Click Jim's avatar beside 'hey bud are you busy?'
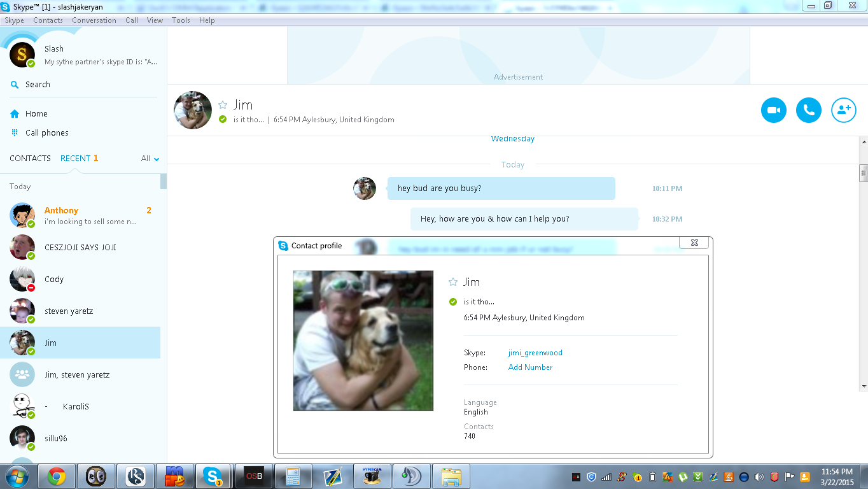 365,188
